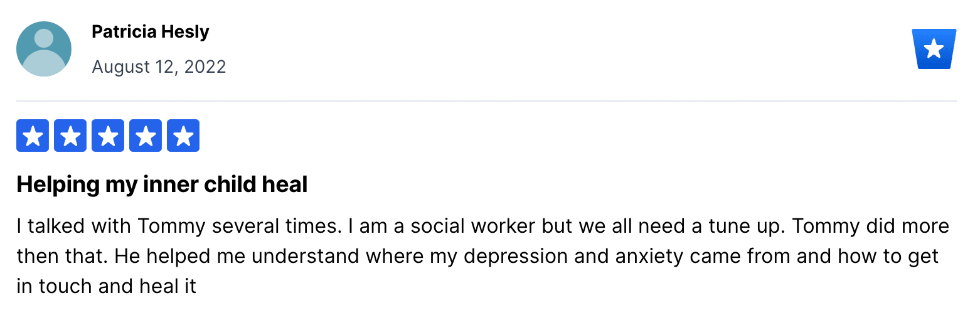Click Patricia Hesly's profile avatar
This screenshot has width=980, height=325.
pyautogui.click(x=44, y=49)
